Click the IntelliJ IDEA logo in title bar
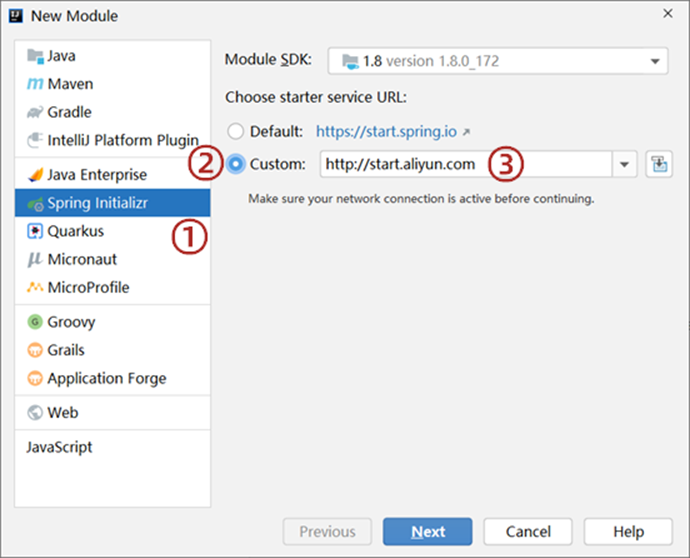This screenshot has height=558, width=690. point(16,16)
